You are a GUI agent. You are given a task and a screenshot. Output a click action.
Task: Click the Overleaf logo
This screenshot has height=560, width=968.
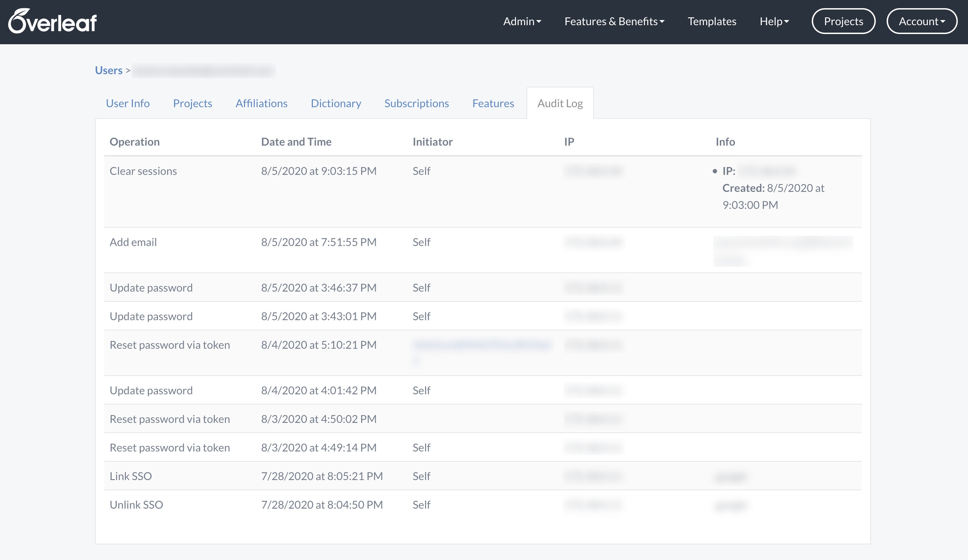tap(53, 21)
